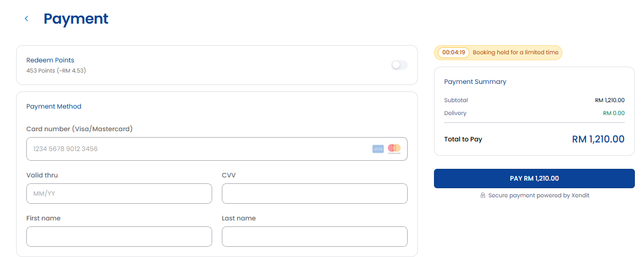The image size is (644, 257).
Task: Click the Total to Pay amount
Action: [x=598, y=139]
